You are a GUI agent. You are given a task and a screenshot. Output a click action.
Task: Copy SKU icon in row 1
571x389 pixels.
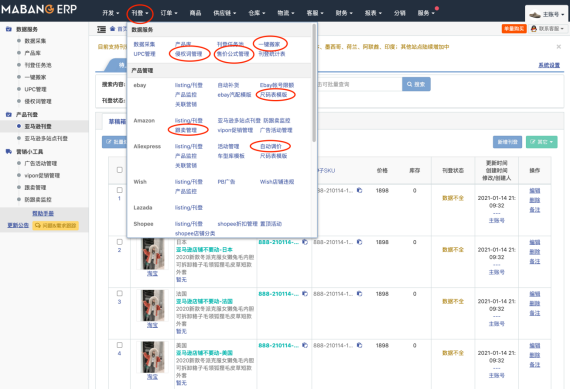359,190
